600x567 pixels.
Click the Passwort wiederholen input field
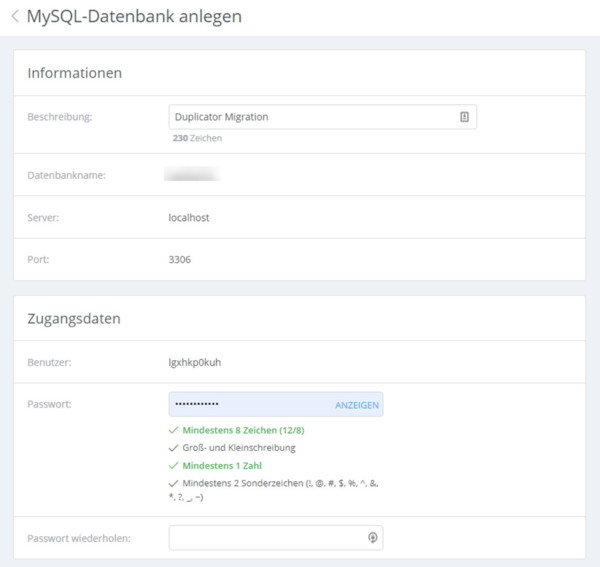276,538
